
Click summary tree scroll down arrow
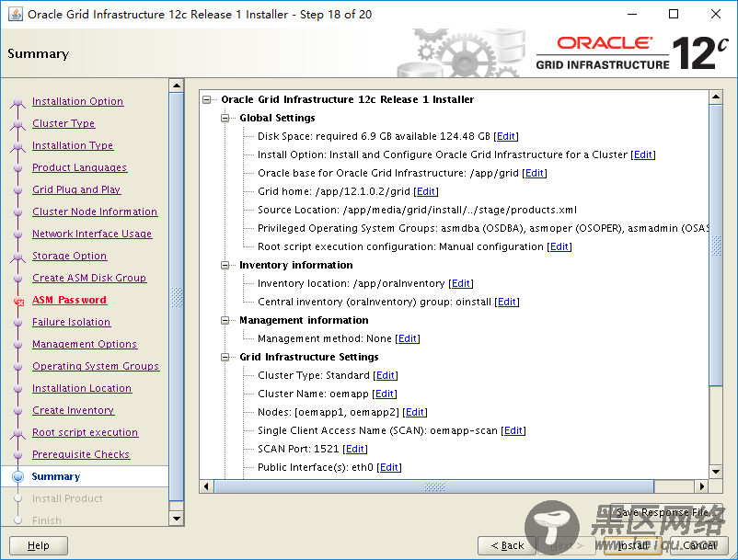tap(716, 472)
